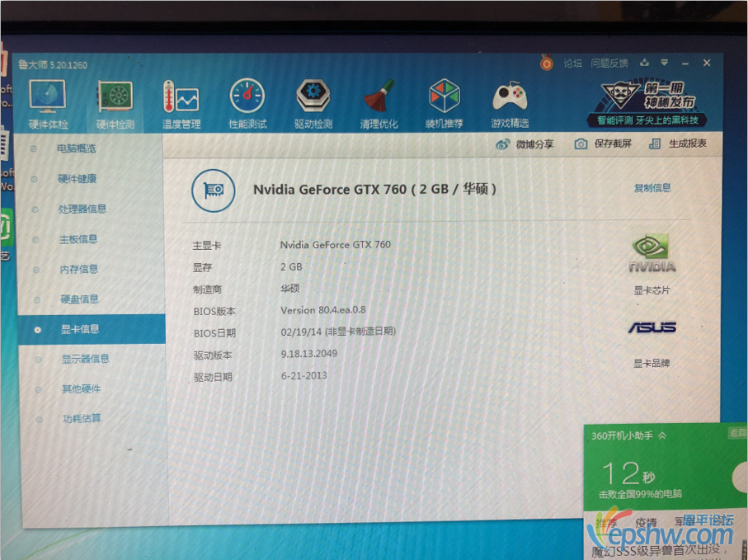748x560 pixels.
Task: Open 装机推荐 build recommendations
Action: 445,105
